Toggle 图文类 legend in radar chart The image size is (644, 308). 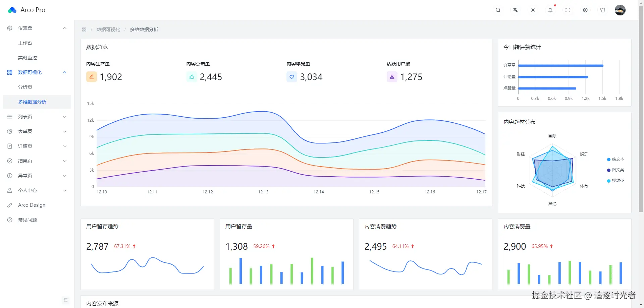coord(615,170)
